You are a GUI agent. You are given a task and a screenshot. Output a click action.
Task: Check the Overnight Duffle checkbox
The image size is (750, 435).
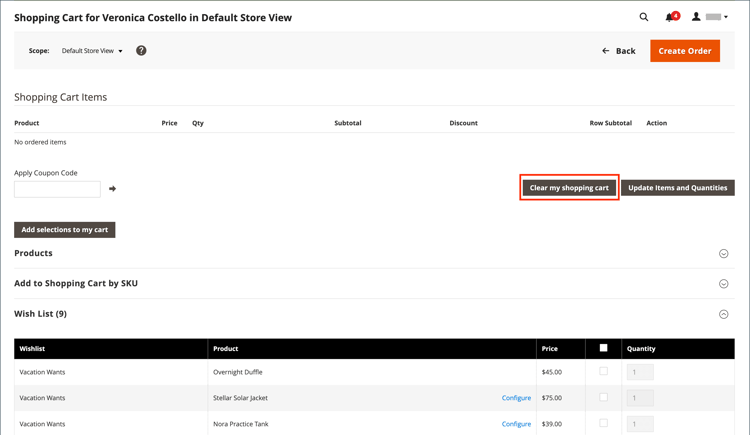pos(604,371)
